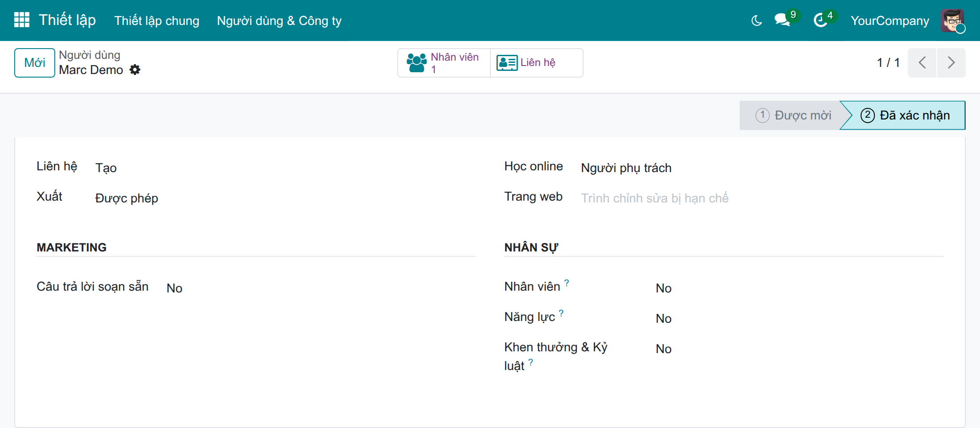Click Người dùng breadcrumb link

90,55
